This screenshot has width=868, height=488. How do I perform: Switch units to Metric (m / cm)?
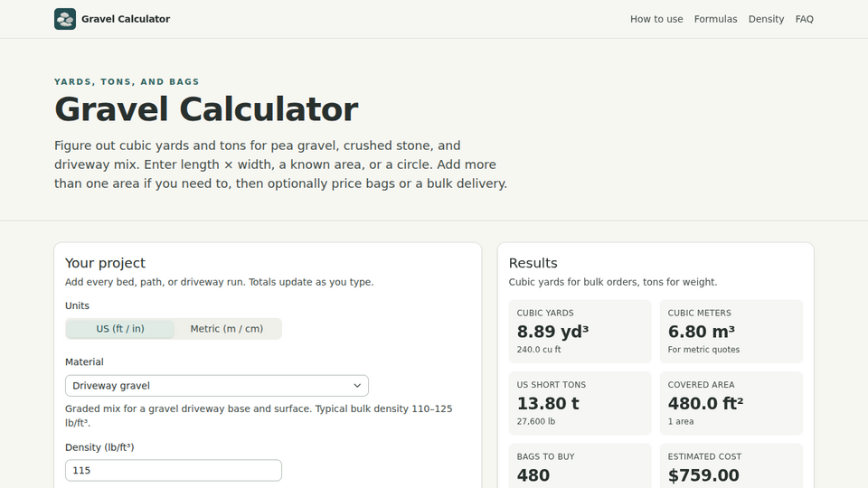point(227,329)
